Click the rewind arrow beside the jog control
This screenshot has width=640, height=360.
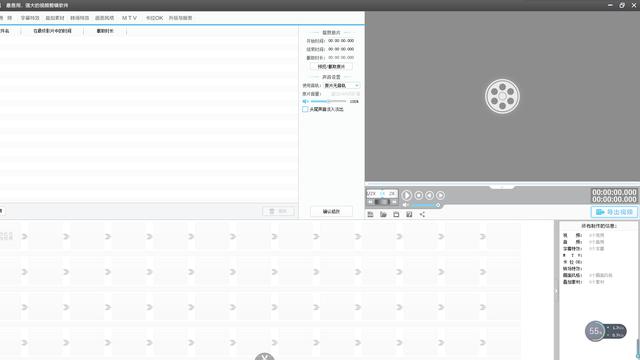tap(370, 202)
